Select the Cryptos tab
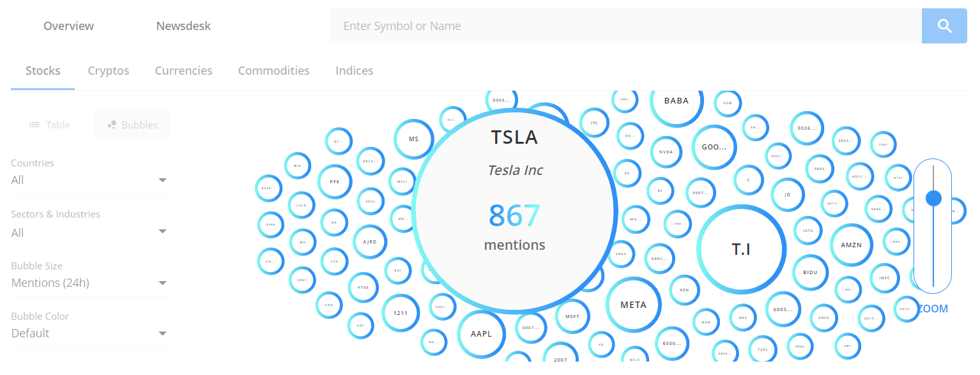The image size is (980, 375). click(x=109, y=70)
